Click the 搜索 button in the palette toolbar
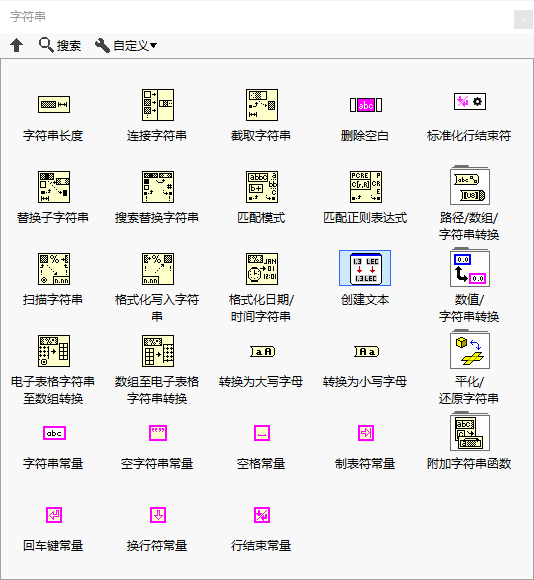 (60, 45)
